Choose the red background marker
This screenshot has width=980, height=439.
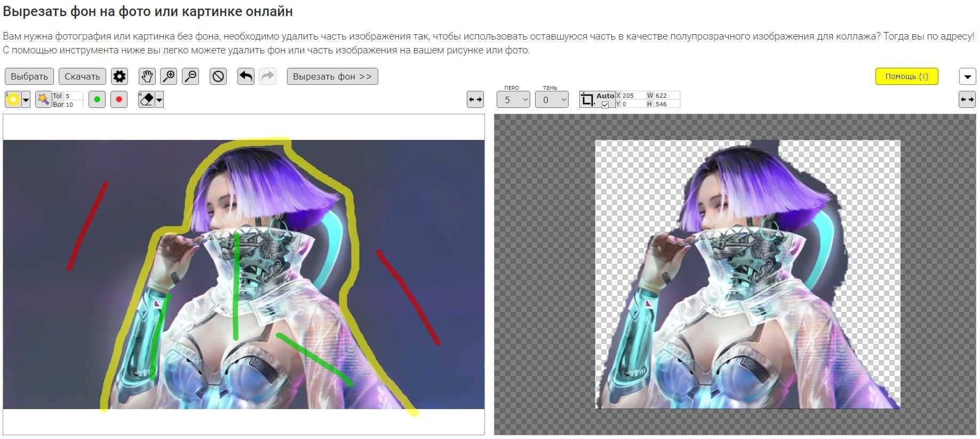click(119, 99)
